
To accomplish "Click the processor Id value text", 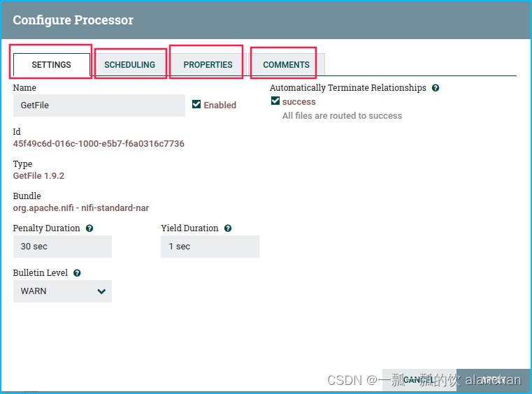I will [x=99, y=144].
